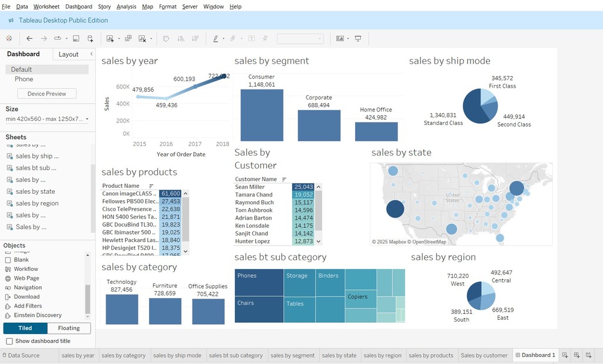
Task: Open the Replay animation dropdown arrow
Action: [67, 38]
